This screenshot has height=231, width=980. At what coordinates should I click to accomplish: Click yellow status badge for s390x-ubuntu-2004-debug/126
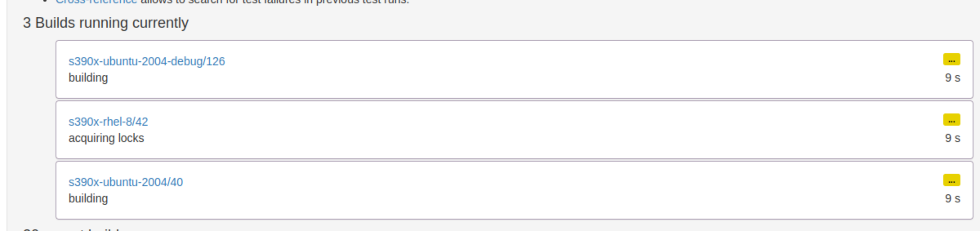951,60
